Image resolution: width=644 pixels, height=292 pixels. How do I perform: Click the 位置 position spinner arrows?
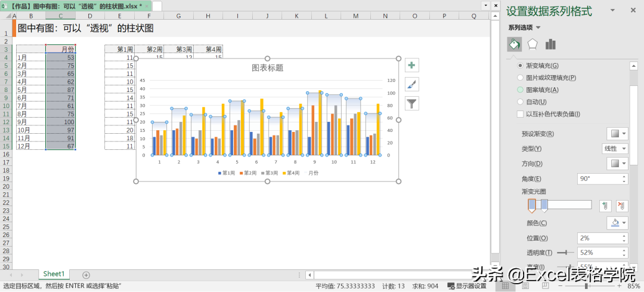pyautogui.click(x=624, y=238)
